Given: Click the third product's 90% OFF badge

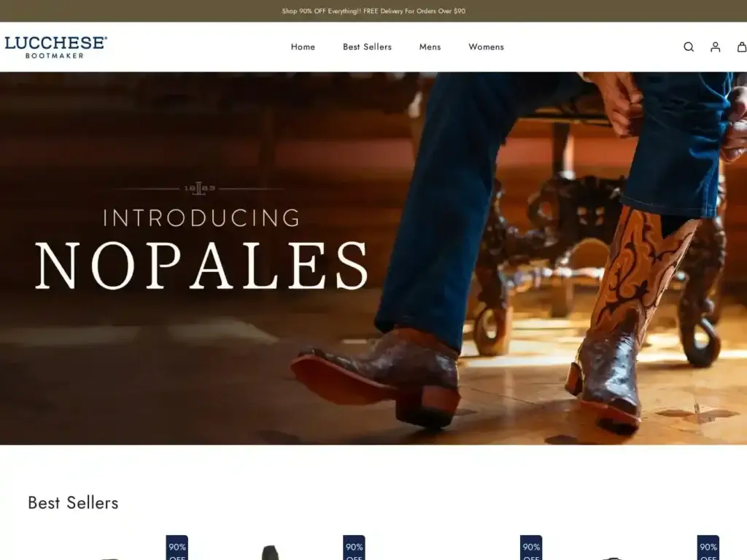Looking at the screenshot, I should [x=531, y=548].
